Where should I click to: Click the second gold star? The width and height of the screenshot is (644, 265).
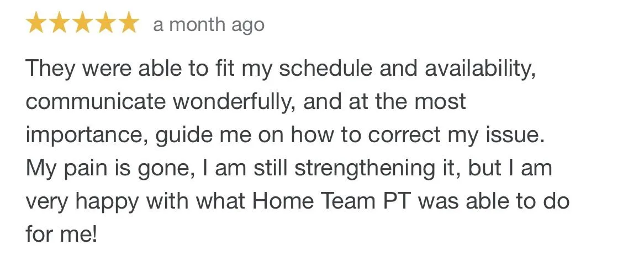click(x=60, y=24)
